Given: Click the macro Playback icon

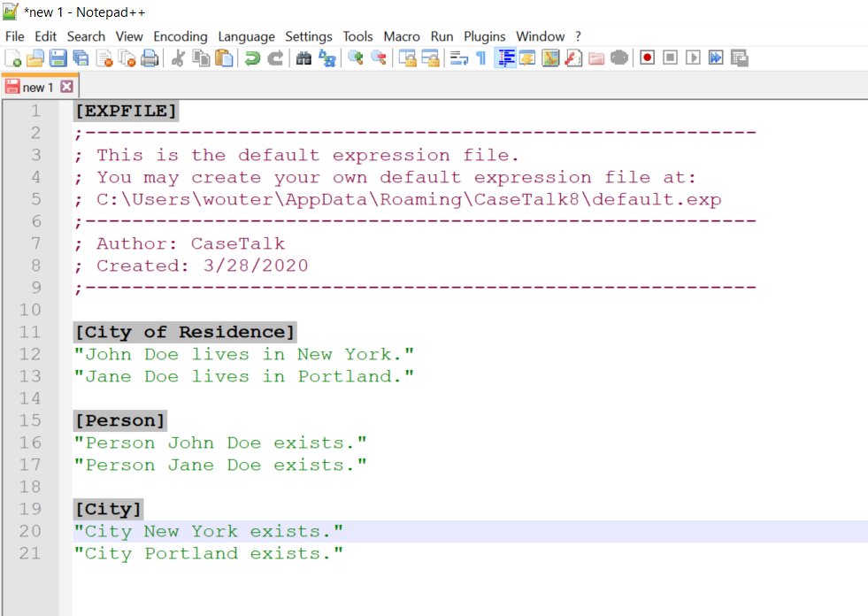Looking at the screenshot, I should tap(693, 58).
